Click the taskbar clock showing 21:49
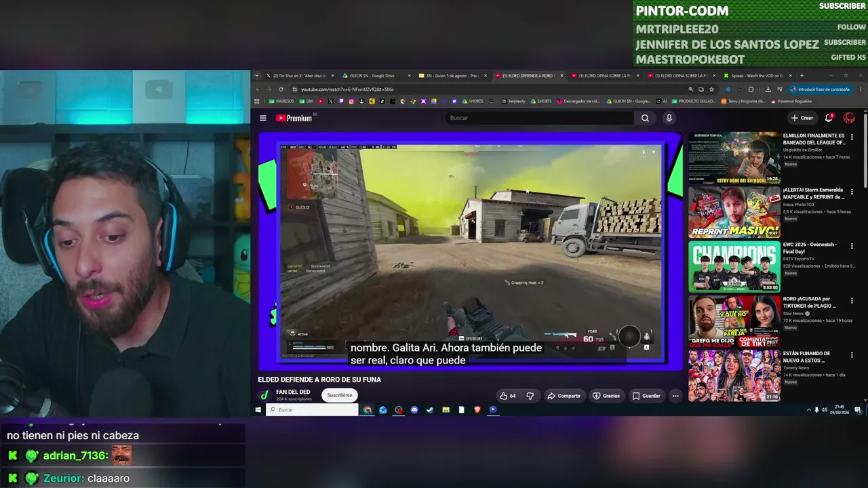868x488 pixels. point(840,410)
